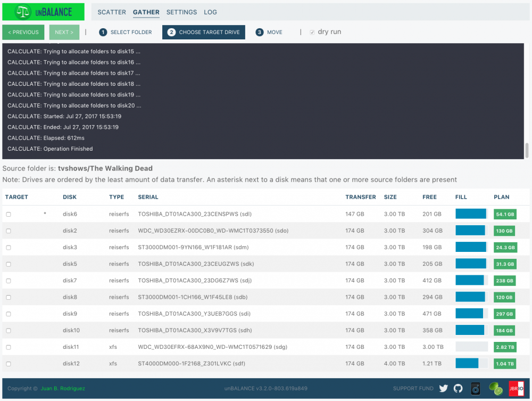Viewport: 532px width, 401px height.
Task: Click the hard drive icon in footer
Action: pos(475,388)
